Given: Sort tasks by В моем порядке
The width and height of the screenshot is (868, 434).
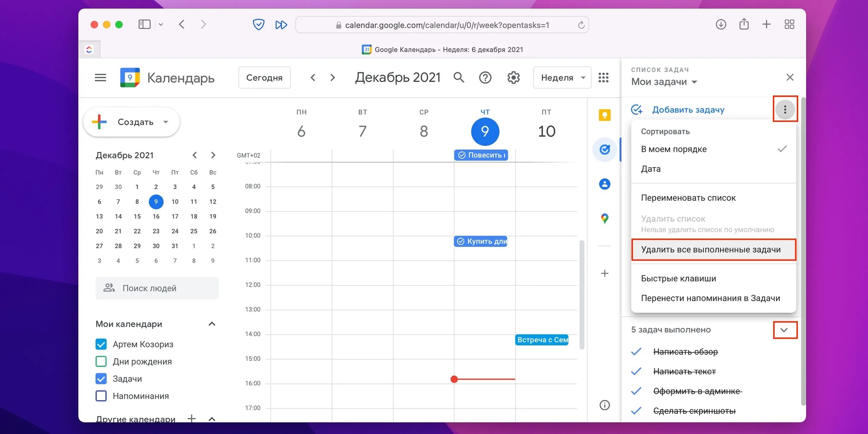Looking at the screenshot, I should point(713,149).
